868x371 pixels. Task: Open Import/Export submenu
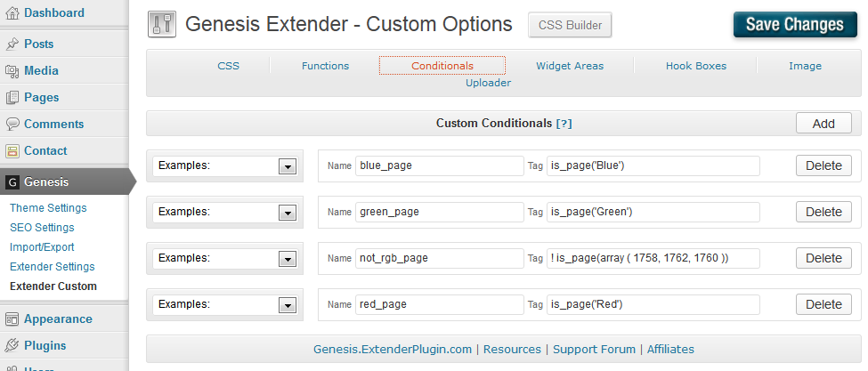(x=42, y=247)
